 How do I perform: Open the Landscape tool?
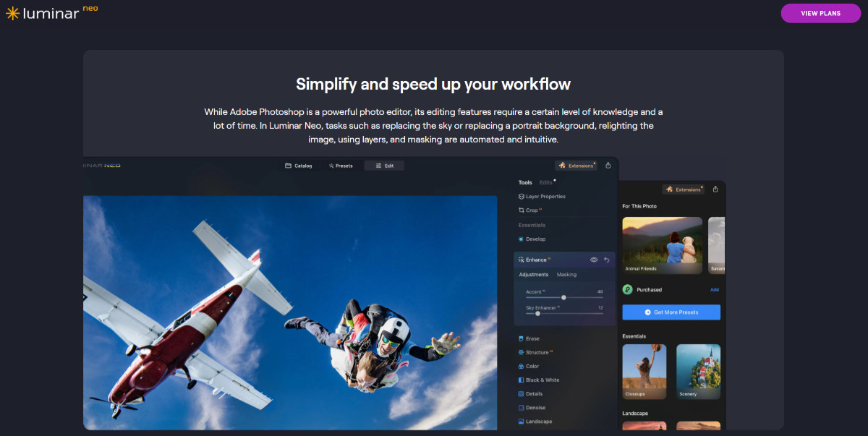tap(535, 422)
